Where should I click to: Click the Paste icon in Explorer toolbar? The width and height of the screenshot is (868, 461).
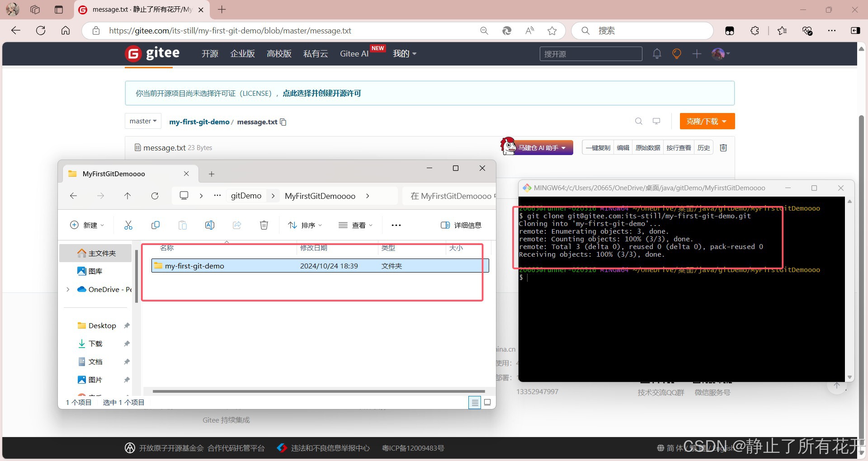click(x=183, y=225)
